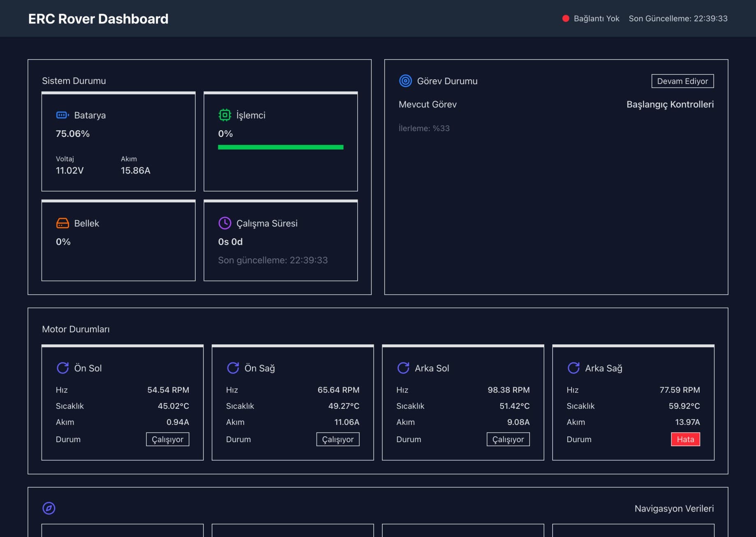Click the 77.59 RPM speed value
The width and height of the screenshot is (756, 537).
click(x=680, y=390)
